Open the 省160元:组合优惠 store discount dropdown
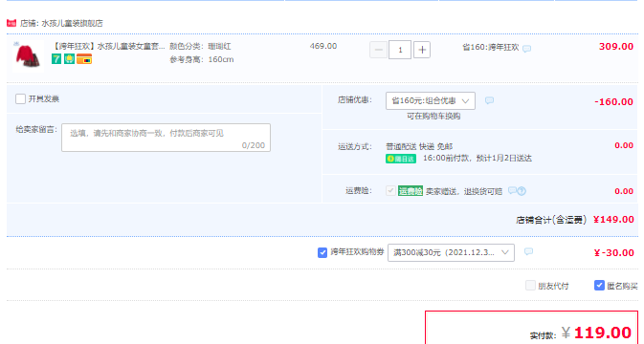 pyautogui.click(x=431, y=101)
